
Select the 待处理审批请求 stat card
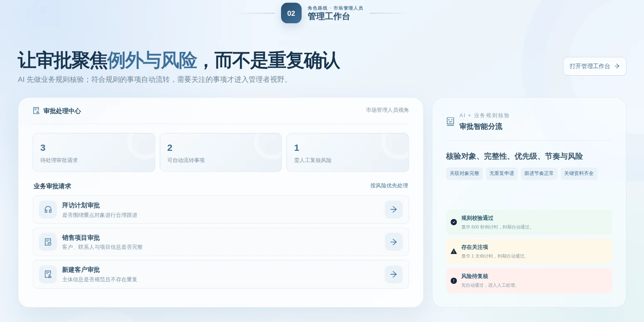[x=94, y=152]
